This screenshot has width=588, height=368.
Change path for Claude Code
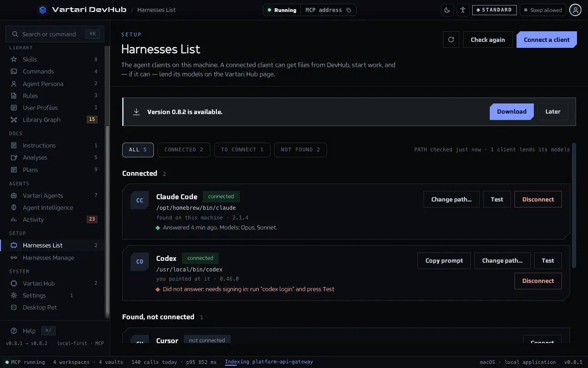tap(451, 199)
